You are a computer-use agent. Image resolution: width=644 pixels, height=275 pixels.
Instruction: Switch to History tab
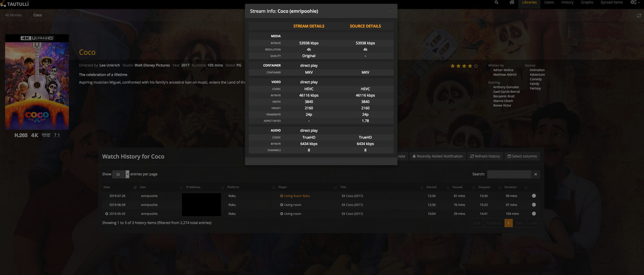click(x=567, y=2)
